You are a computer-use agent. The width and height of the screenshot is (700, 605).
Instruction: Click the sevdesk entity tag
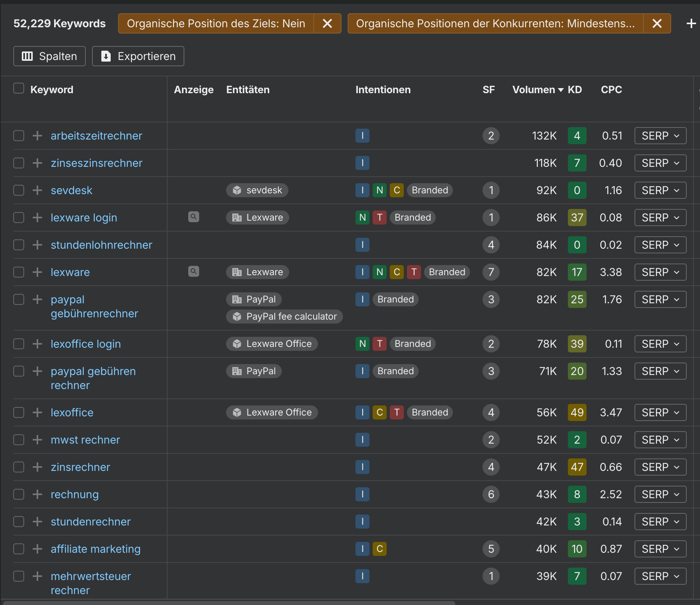point(257,190)
